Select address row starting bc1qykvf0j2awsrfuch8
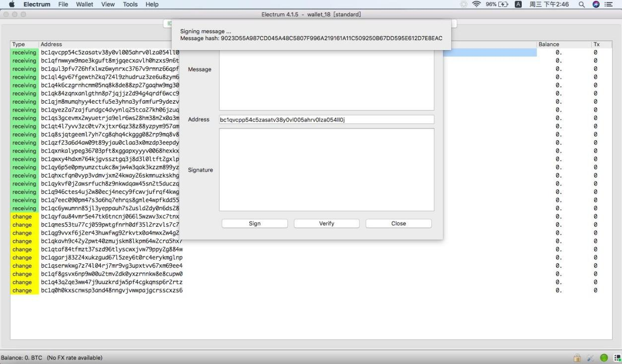Screen dimensions: 622x364 (x=110, y=183)
